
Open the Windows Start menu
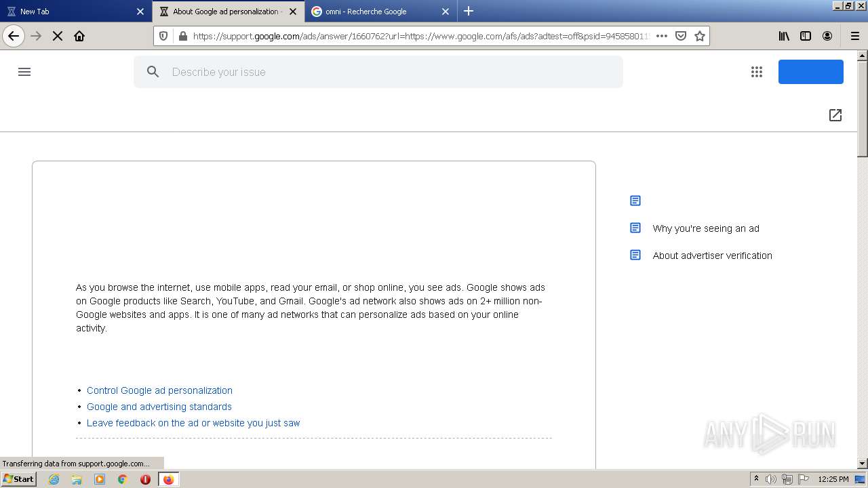point(18,479)
